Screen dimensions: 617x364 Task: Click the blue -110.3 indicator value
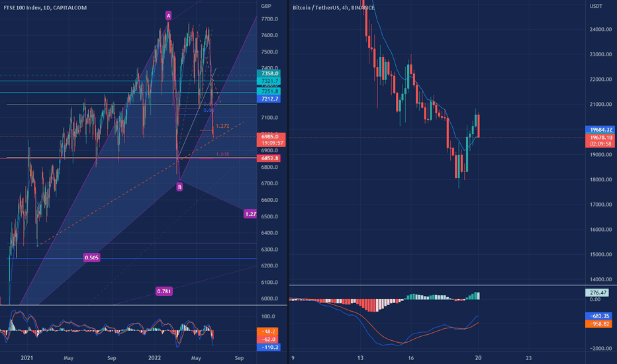(268, 347)
